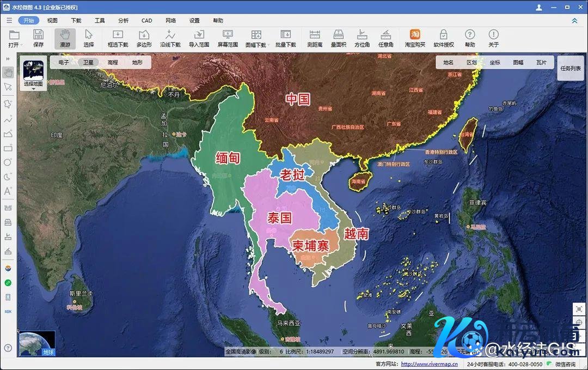
Task: Click the full-extent icon on map's right edge
Action: pos(579,309)
